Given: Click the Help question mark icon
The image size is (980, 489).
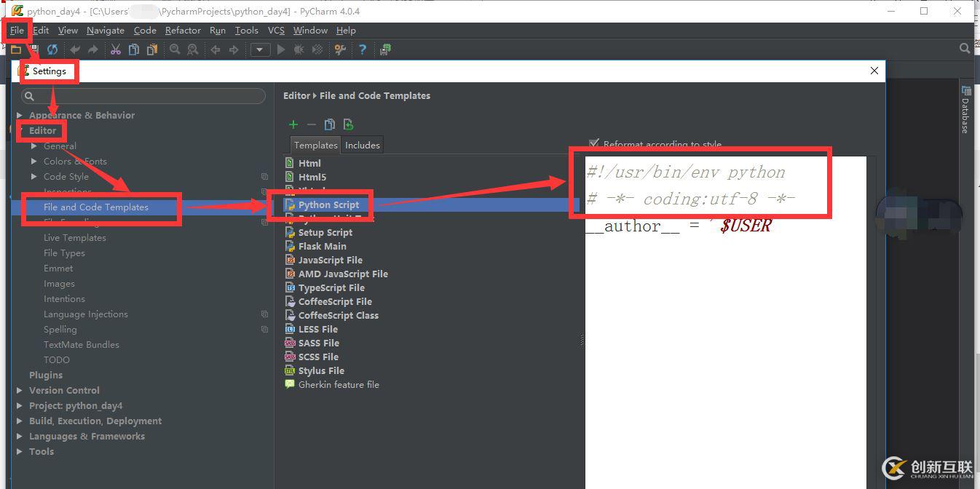Looking at the screenshot, I should coord(362,49).
